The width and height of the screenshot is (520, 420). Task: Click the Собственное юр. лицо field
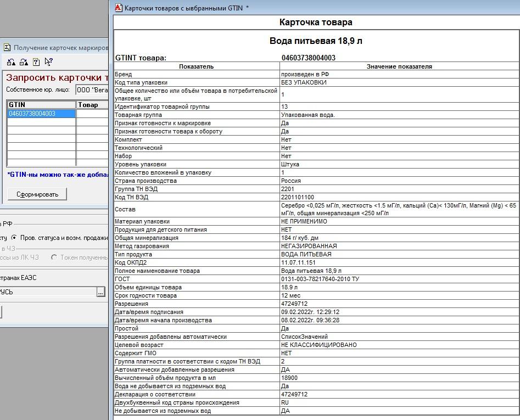(x=92, y=90)
